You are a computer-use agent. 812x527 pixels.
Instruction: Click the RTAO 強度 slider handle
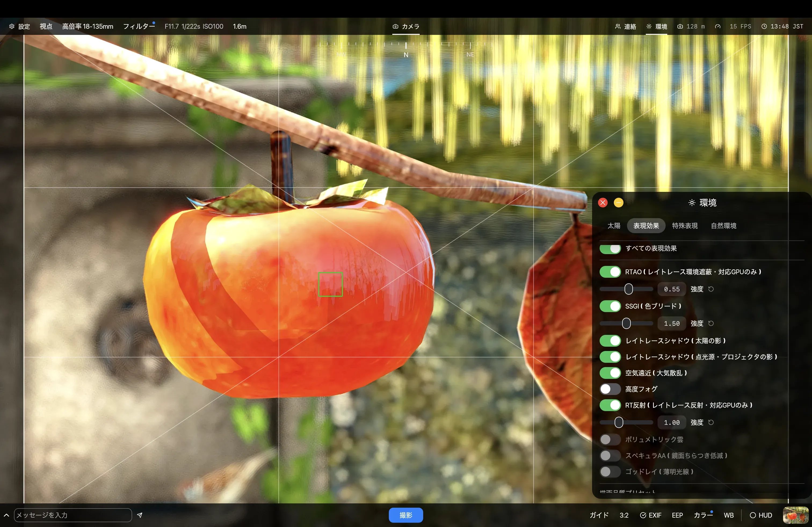click(x=629, y=289)
